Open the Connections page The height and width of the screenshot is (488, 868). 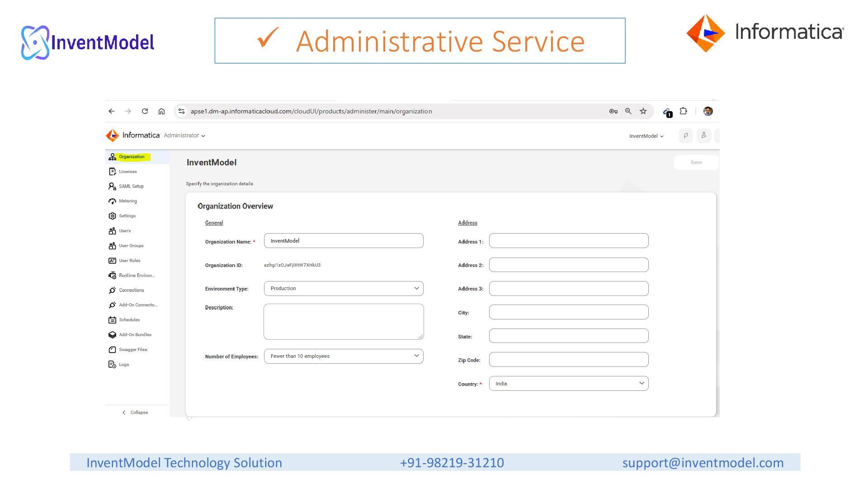132,290
